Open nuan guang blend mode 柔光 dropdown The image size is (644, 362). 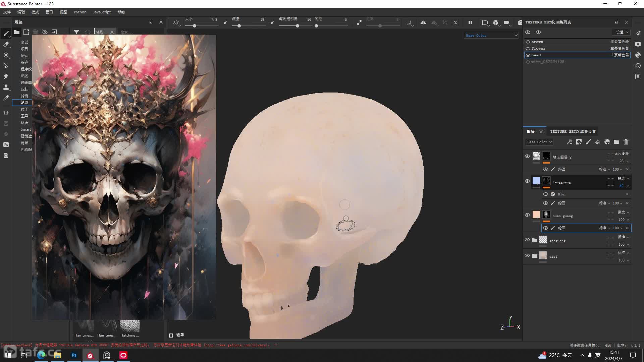point(624,212)
